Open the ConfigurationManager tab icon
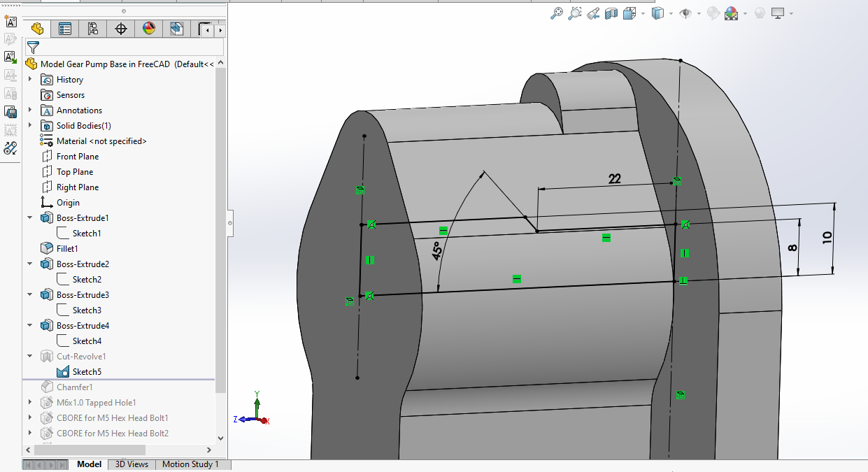The height and width of the screenshot is (472, 868). (x=93, y=29)
